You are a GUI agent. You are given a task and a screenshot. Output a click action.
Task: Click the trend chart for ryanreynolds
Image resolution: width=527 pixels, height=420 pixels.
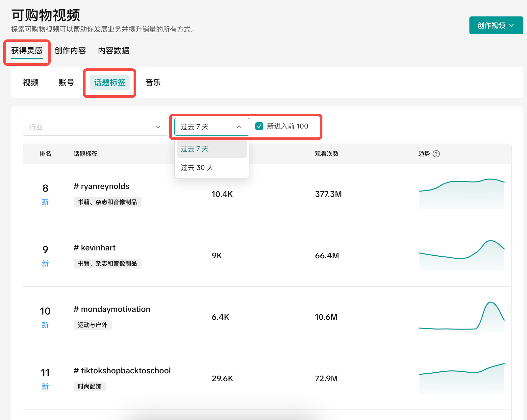coord(462,194)
